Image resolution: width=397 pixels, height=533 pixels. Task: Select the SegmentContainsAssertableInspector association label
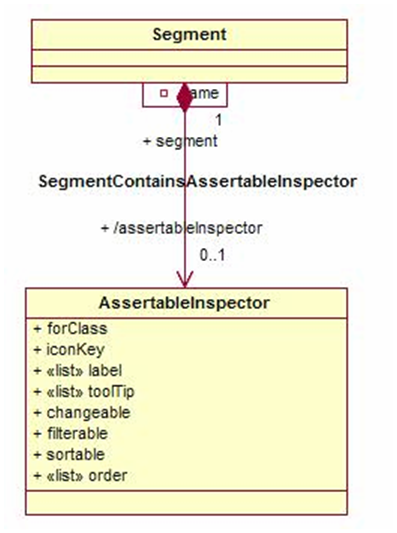click(x=197, y=181)
